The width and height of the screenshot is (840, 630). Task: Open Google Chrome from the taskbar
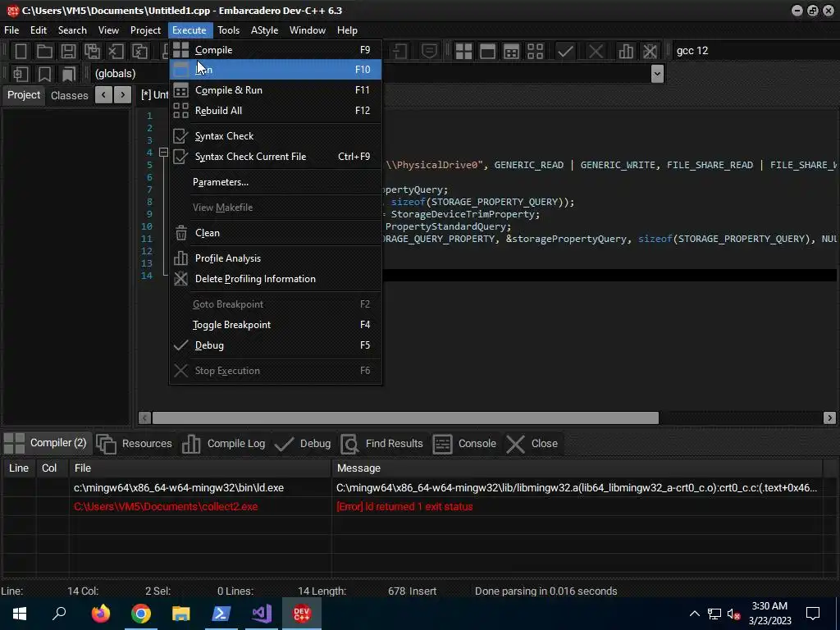(141, 614)
